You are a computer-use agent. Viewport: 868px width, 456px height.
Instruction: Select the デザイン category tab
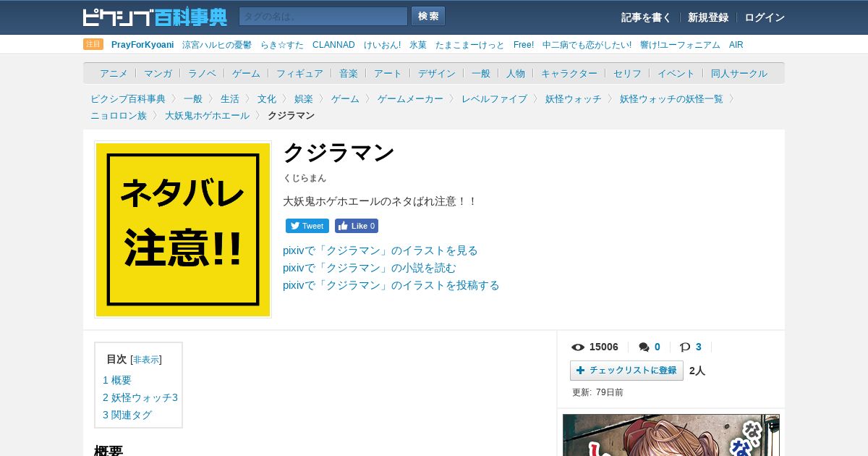point(437,73)
